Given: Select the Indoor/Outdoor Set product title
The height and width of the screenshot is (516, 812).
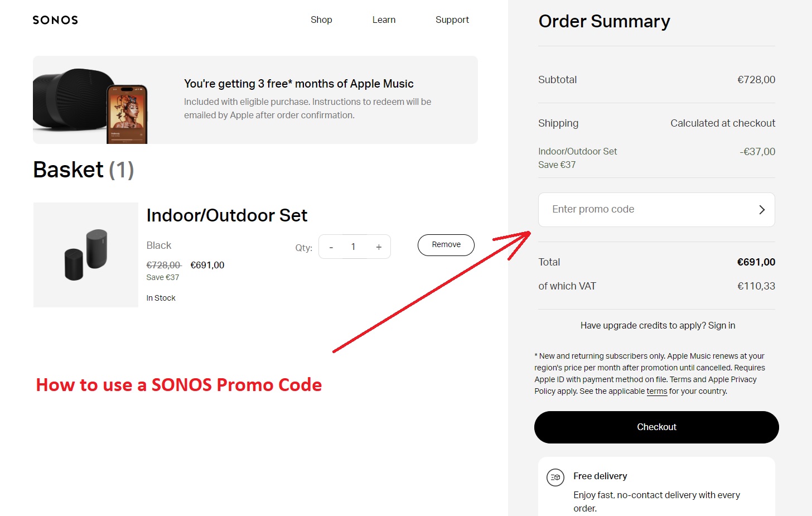Looking at the screenshot, I should [x=226, y=215].
